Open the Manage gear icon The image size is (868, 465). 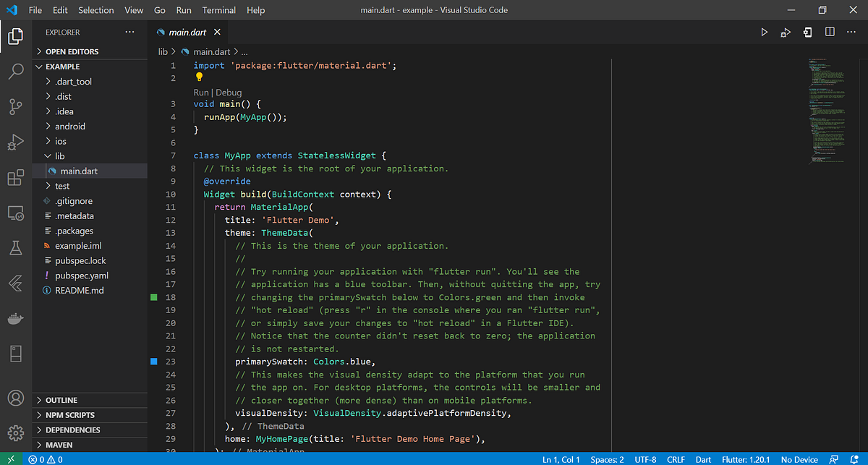(x=16, y=432)
